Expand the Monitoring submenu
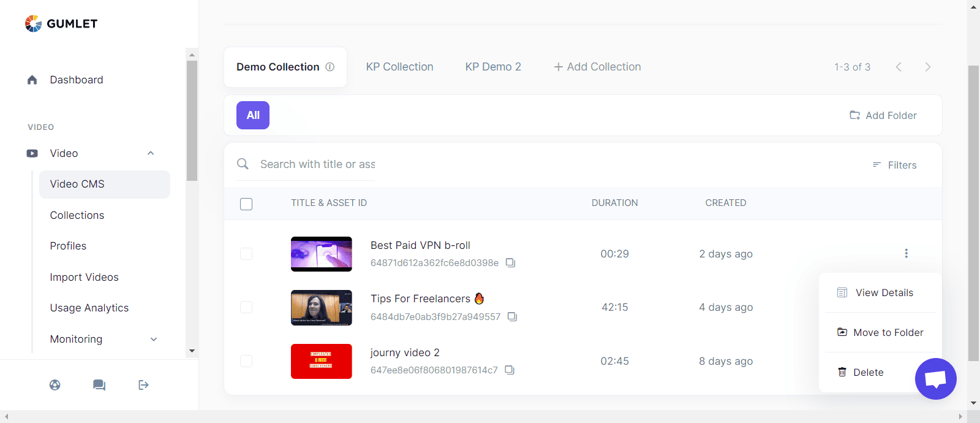The width and height of the screenshot is (980, 423). [154, 339]
